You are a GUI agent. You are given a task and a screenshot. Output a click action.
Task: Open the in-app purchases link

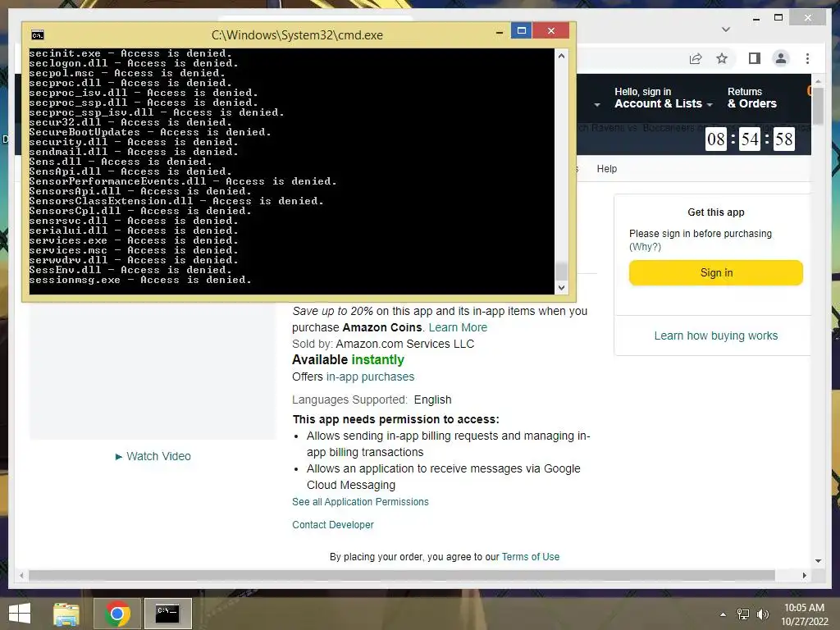(370, 377)
